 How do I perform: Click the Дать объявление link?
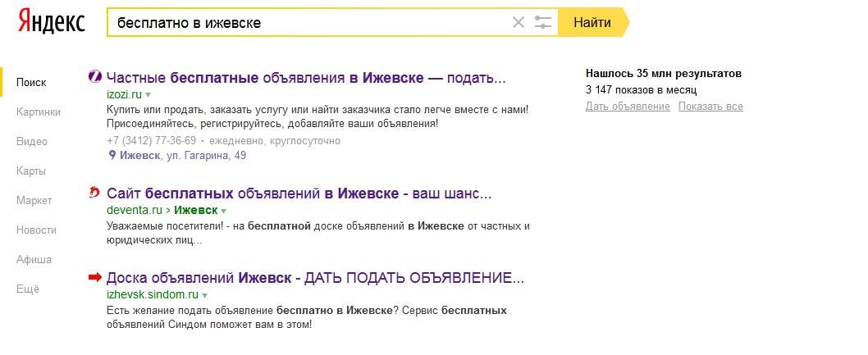628,107
